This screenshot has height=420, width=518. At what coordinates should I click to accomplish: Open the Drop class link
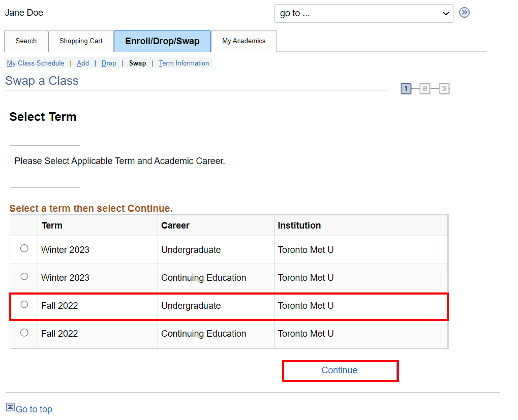[x=109, y=63]
